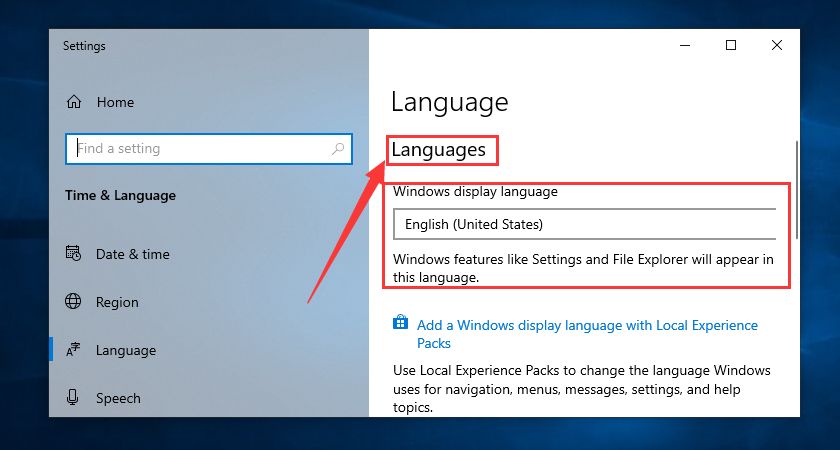Click the Region globe icon
The image size is (840, 450).
[x=73, y=302]
